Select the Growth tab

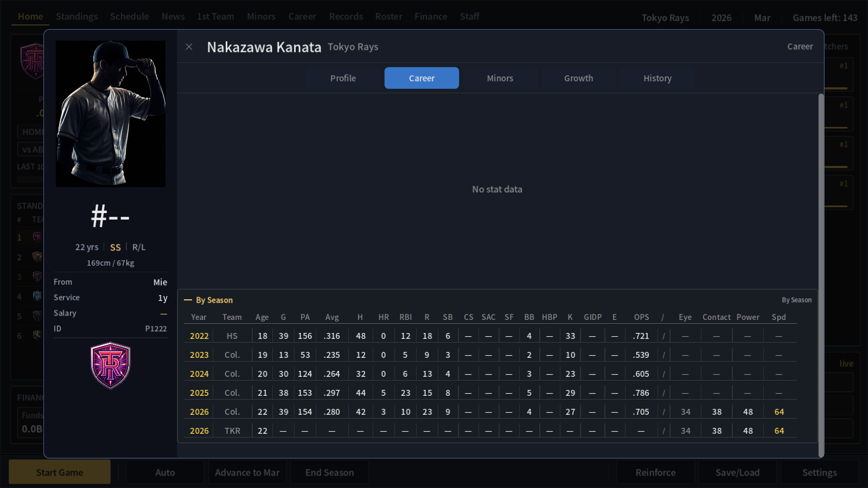coord(578,78)
